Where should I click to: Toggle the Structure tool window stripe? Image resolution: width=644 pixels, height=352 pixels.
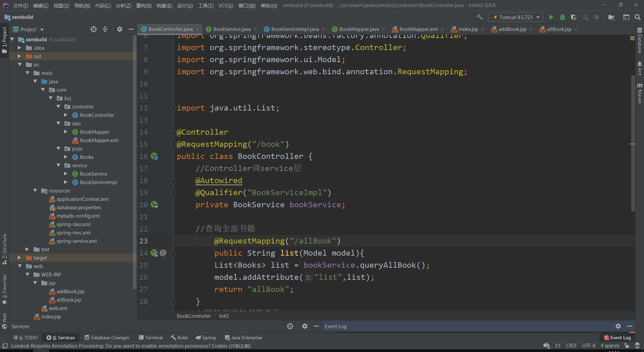(x=4, y=249)
